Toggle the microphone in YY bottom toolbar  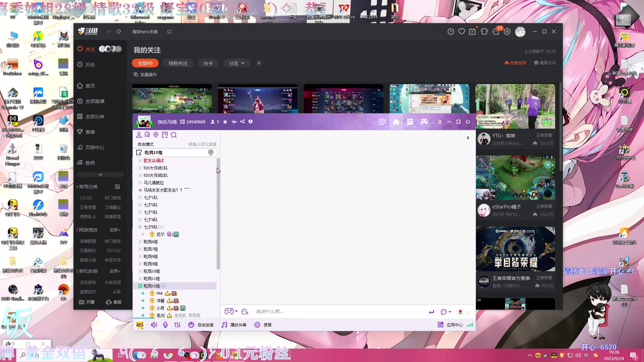165,325
